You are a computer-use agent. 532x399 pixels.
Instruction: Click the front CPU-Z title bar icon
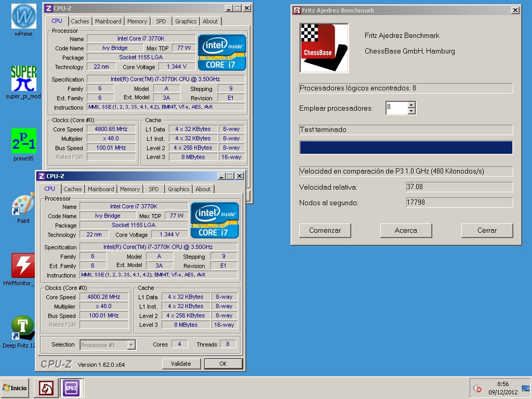point(42,176)
